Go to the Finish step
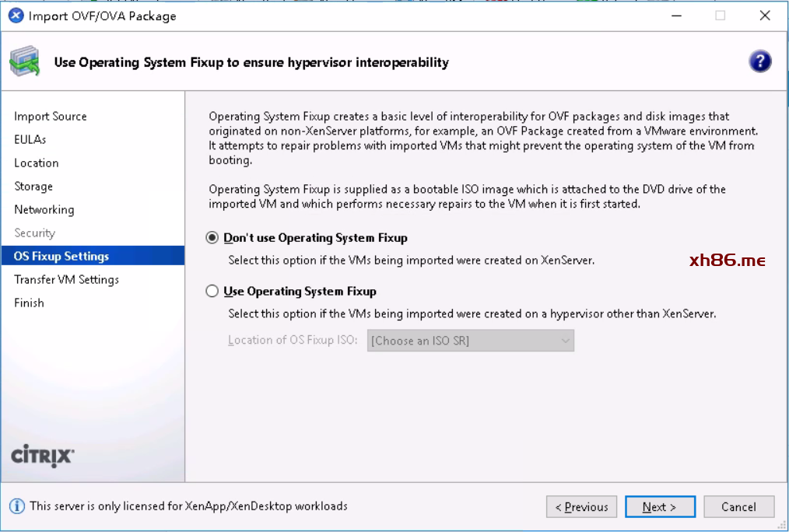The width and height of the screenshot is (789, 532). 29,303
